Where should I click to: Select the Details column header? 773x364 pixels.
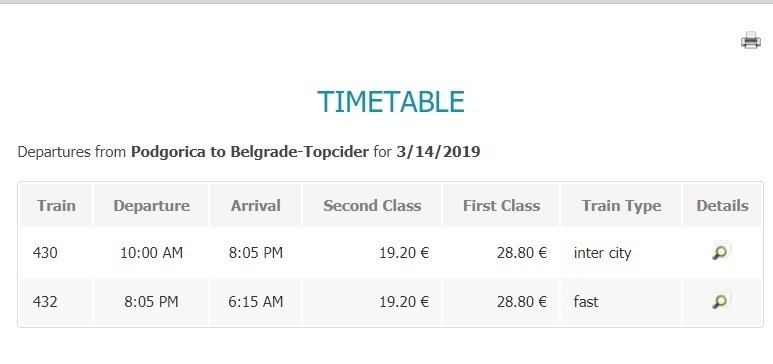(722, 206)
